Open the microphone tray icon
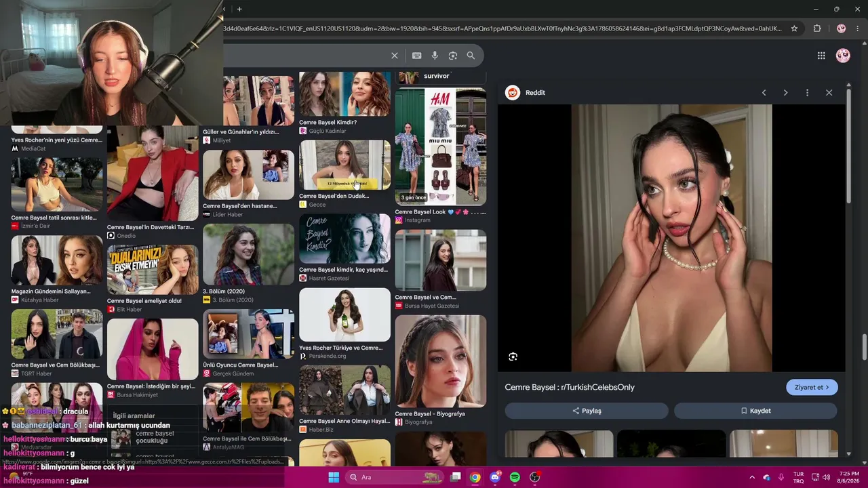This screenshot has height=488, width=868. tap(781, 477)
